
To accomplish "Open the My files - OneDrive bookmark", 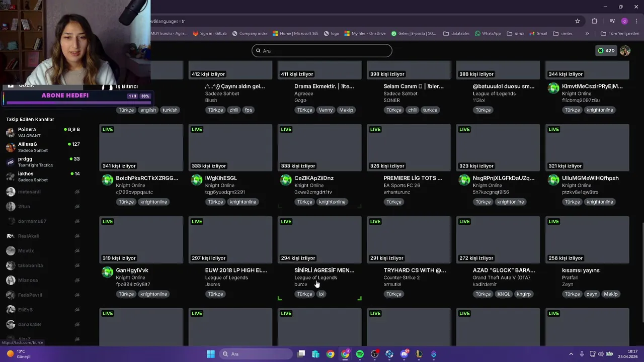I will (x=365, y=34).
